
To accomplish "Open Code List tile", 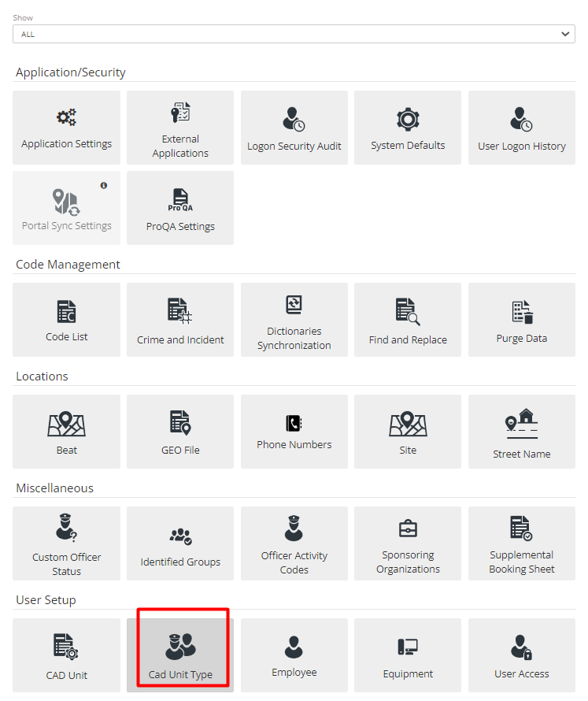I will click(x=67, y=320).
